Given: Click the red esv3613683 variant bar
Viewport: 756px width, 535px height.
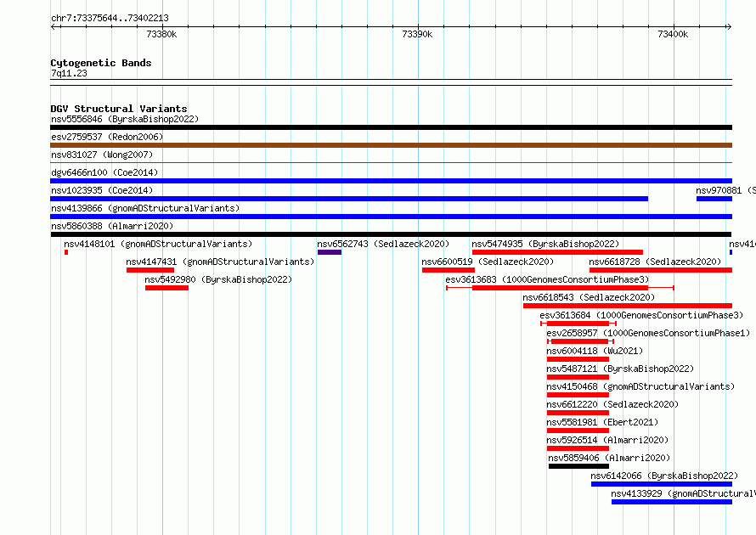Looking at the screenshot, I should [x=560, y=288].
